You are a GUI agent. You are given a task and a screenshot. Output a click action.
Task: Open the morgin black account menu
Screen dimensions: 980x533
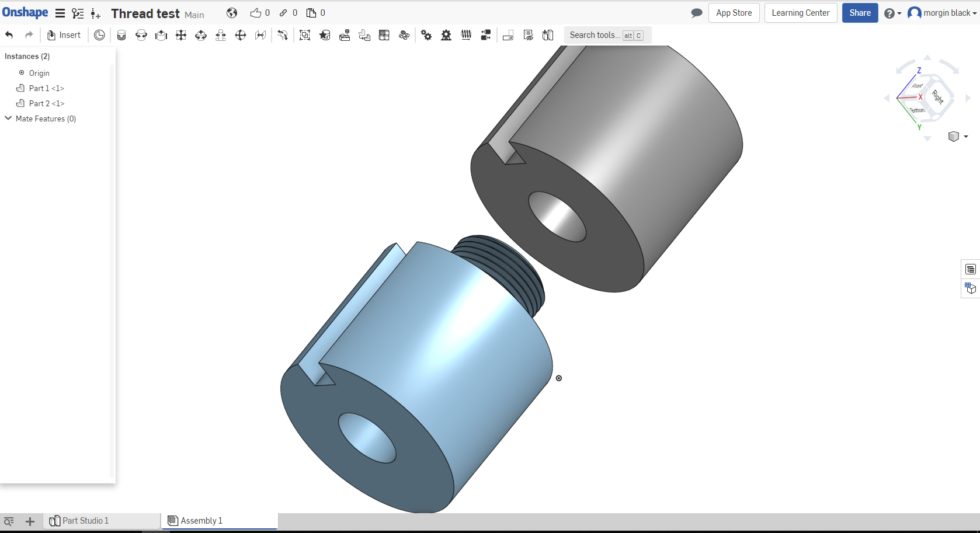(x=943, y=13)
